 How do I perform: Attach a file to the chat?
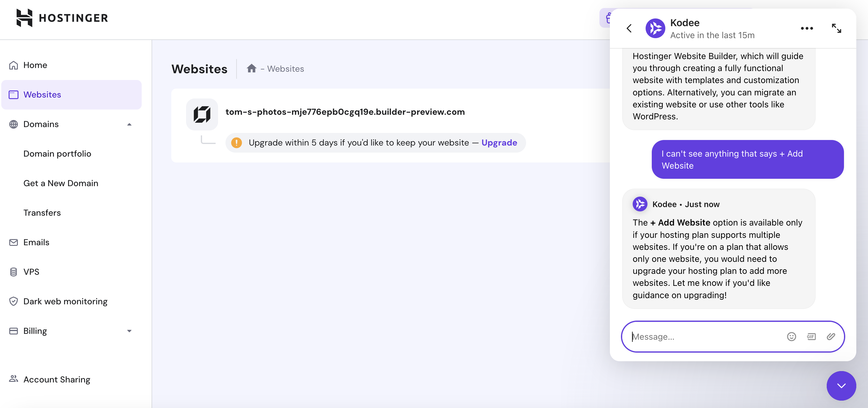point(831,337)
